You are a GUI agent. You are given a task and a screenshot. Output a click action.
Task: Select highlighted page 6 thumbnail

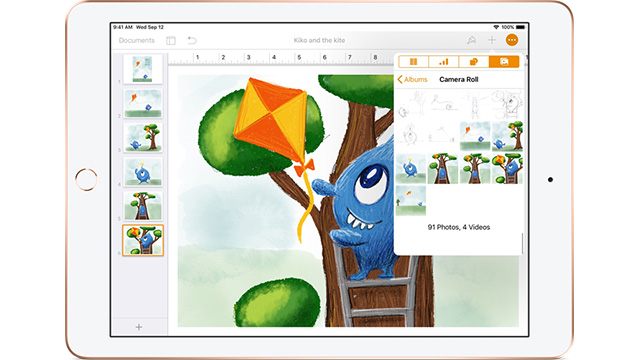(x=143, y=240)
